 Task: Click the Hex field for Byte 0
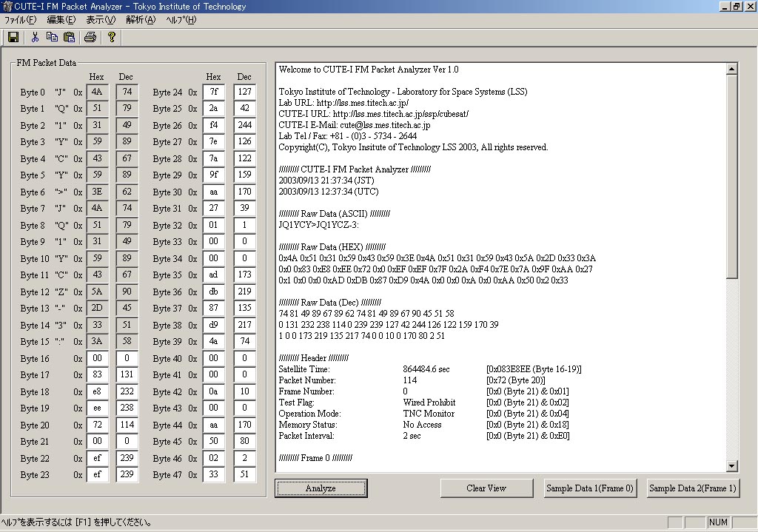click(x=97, y=92)
